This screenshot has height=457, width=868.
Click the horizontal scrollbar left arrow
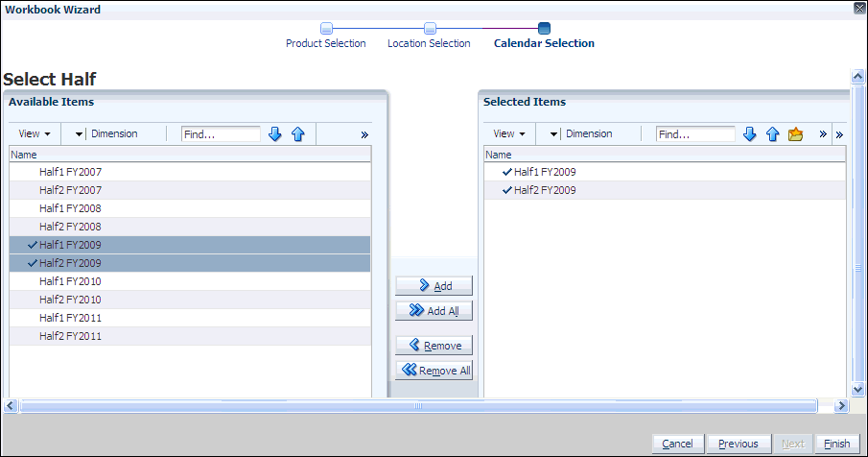coord(11,406)
